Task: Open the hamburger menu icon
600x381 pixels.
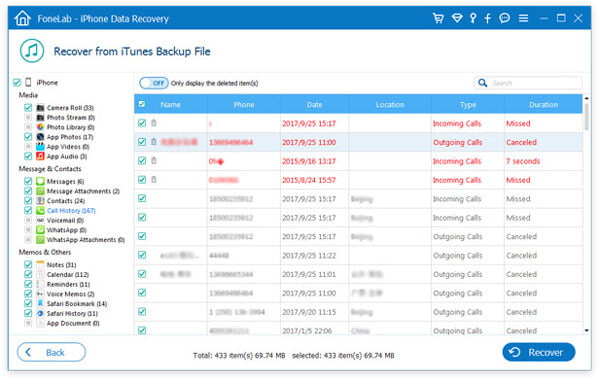Action: coord(523,18)
